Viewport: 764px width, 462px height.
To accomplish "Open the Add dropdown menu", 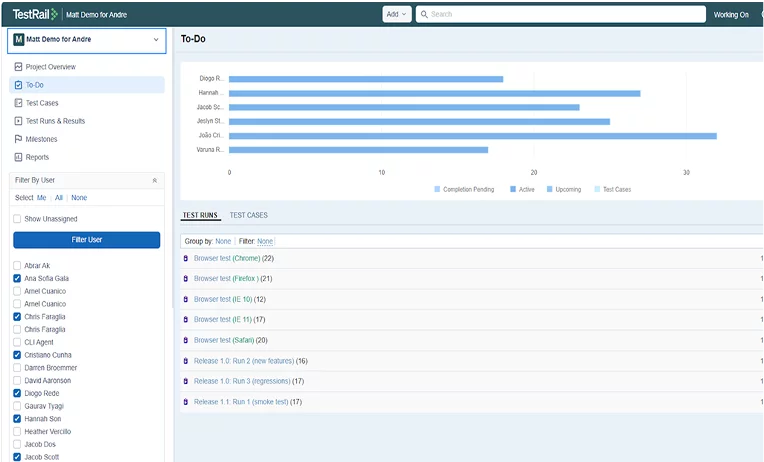I will (x=396, y=14).
